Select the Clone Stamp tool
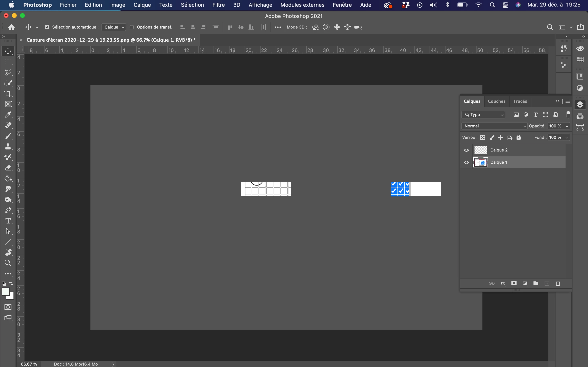Viewport: 588px width, 367px height. coord(8,146)
